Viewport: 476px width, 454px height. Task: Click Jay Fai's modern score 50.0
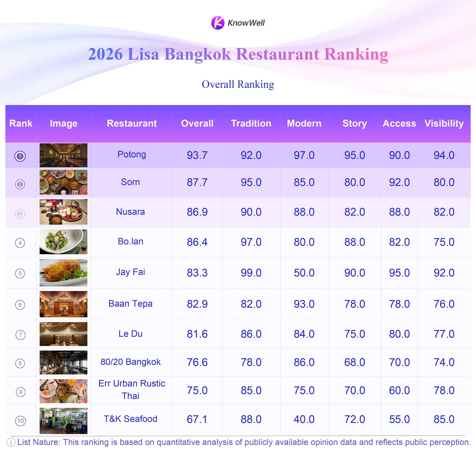point(304,273)
